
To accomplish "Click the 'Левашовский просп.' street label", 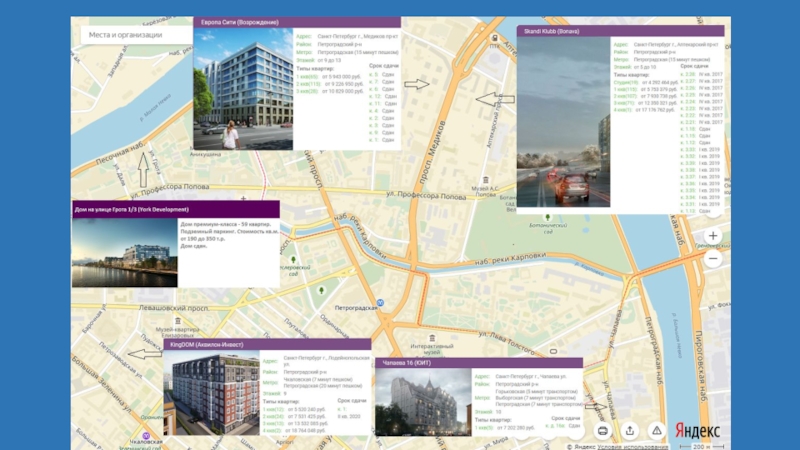I will click(174, 308).
